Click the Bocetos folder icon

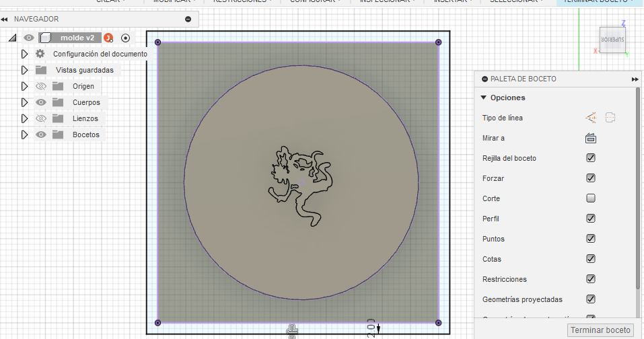[x=58, y=135]
